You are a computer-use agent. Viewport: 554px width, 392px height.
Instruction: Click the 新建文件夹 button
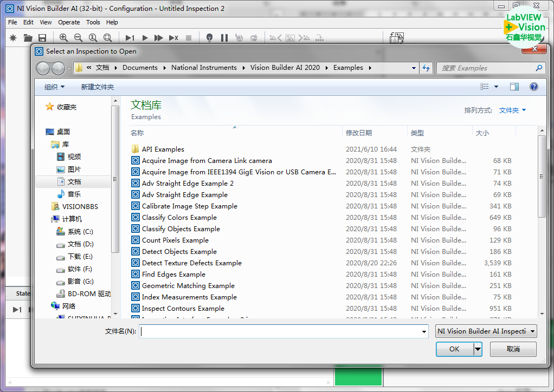[98, 87]
